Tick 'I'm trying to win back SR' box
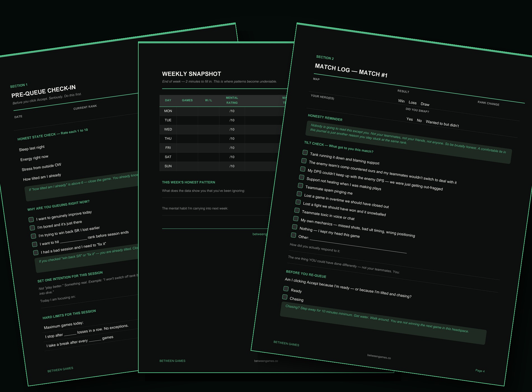The height and width of the screenshot is (392, 532). coord(33,236)
